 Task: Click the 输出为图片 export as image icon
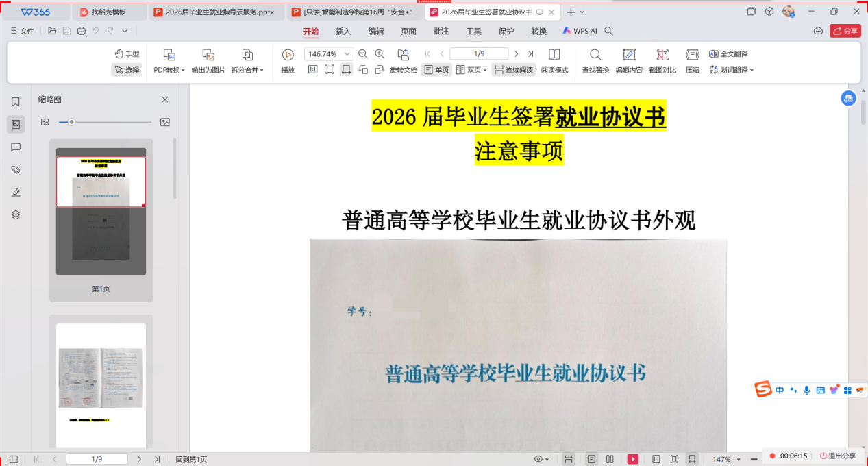point(208,55)
